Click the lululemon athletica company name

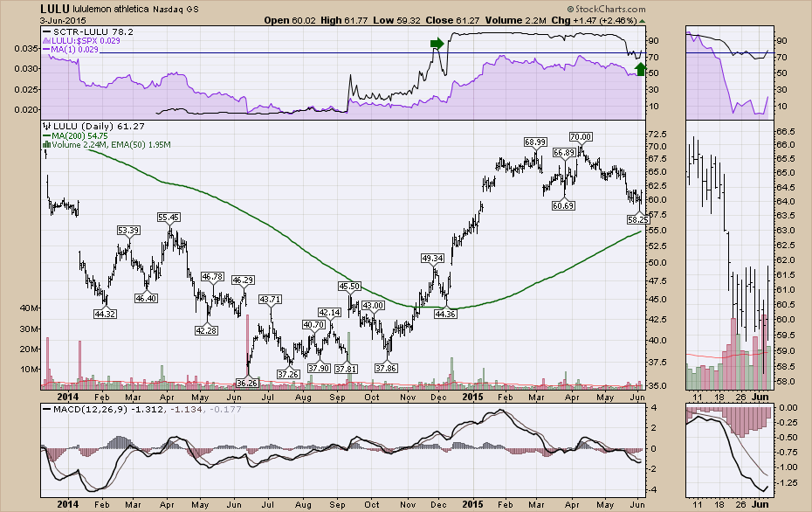pos(111,10)
